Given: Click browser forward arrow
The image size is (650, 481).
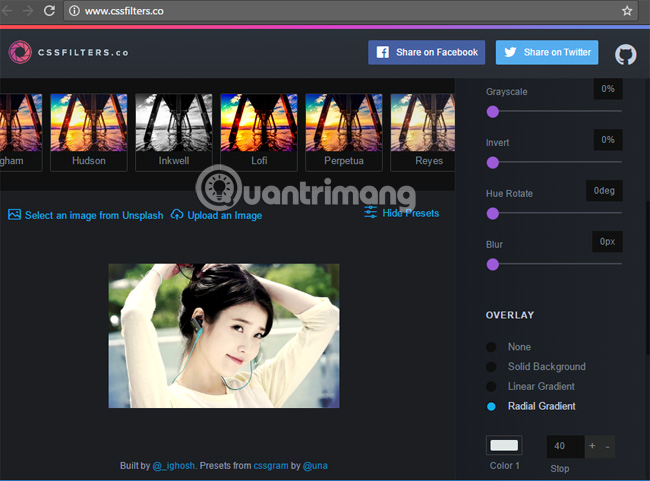Looking at the screenshot, I should pyautogui.click(x=27, y=11).
